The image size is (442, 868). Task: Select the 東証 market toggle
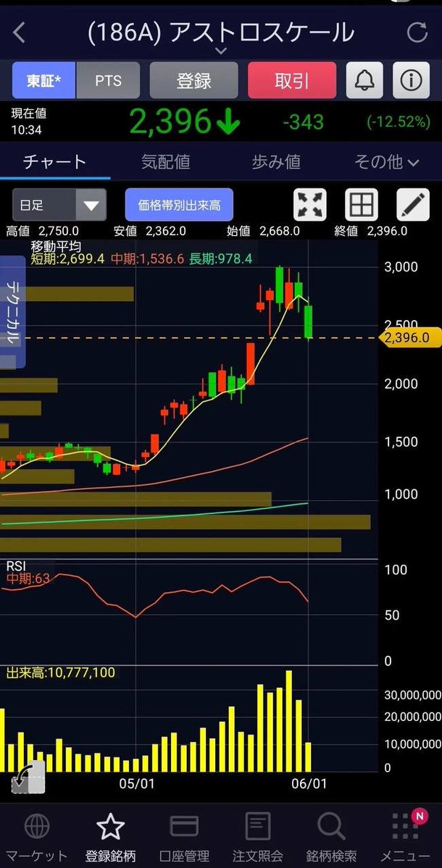(43, 80)
